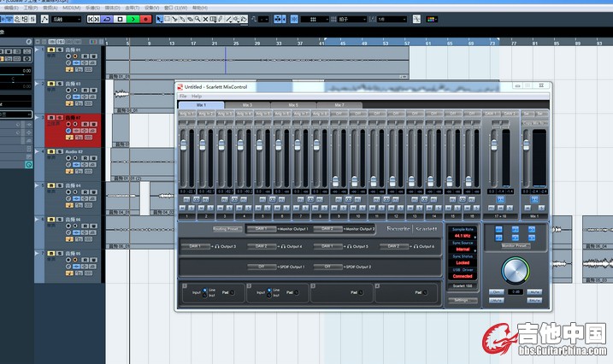The width and height of the screenshot is (613, 364).
Task: Click the Stop button in Cubase transport
Action: 120,19
